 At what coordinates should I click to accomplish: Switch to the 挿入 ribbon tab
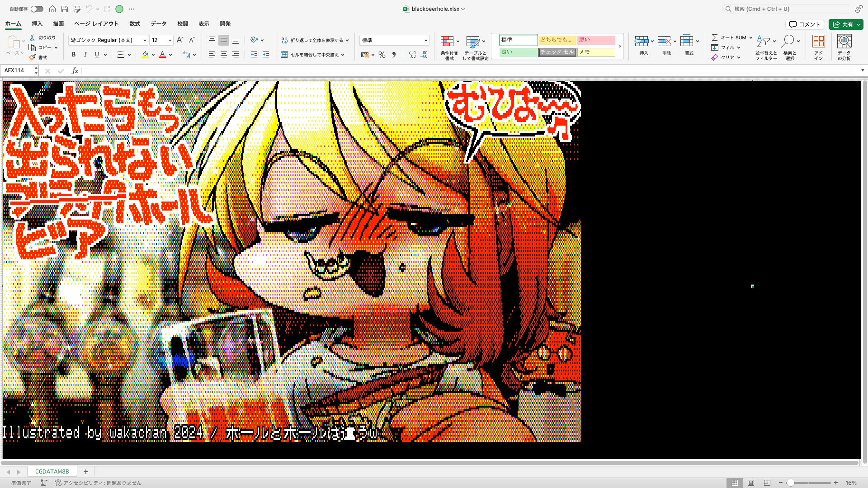point(37,24)
